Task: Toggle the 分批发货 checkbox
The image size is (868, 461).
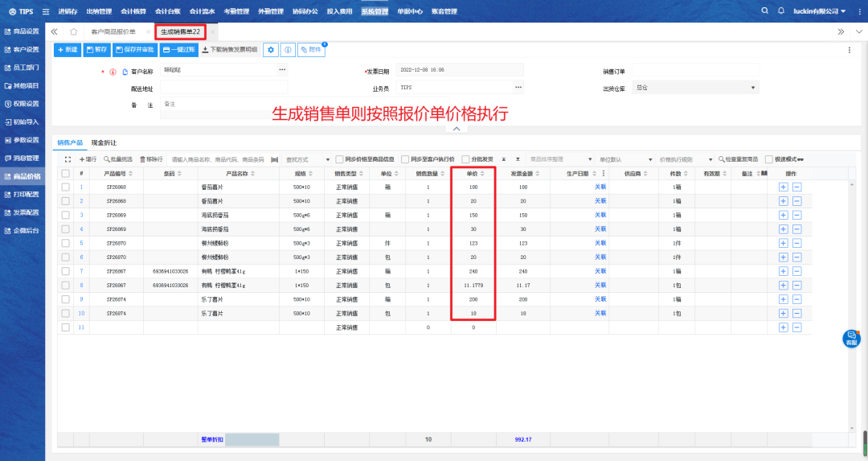Action: click(x=466, y=159)
